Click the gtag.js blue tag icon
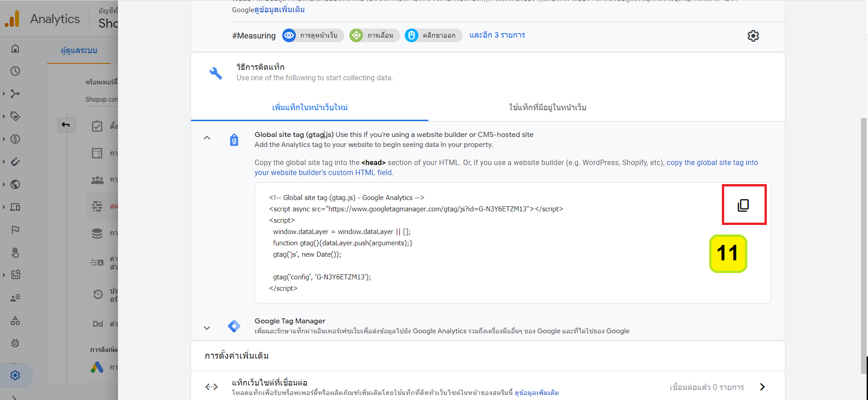This screenshot has height=400, width=868. click(x=234, y=140)
